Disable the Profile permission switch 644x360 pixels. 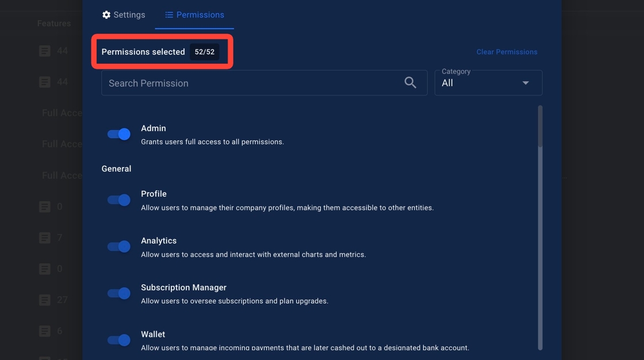[118, 200]
